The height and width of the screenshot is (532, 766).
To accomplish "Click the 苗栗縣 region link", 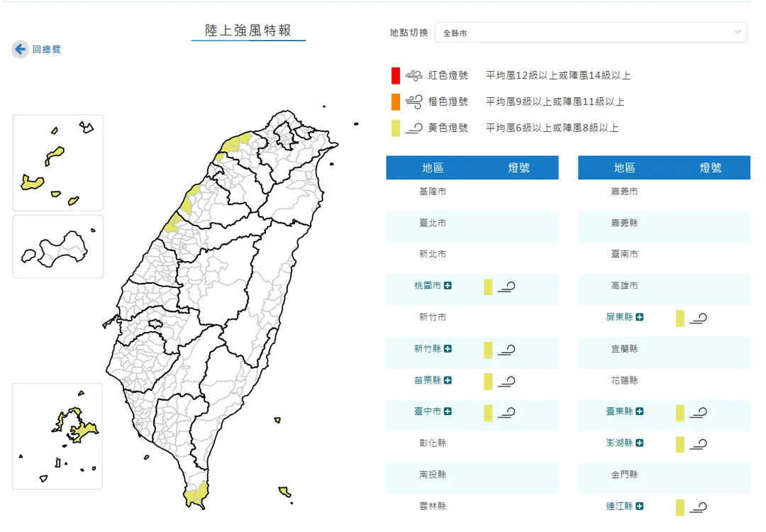I will click(428, 380).
